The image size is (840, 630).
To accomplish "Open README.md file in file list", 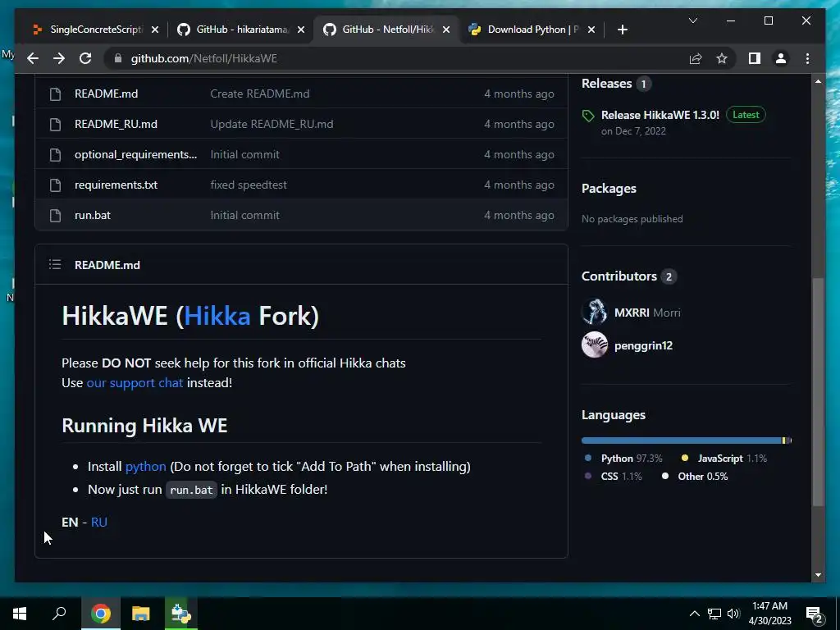I will 106,94.
